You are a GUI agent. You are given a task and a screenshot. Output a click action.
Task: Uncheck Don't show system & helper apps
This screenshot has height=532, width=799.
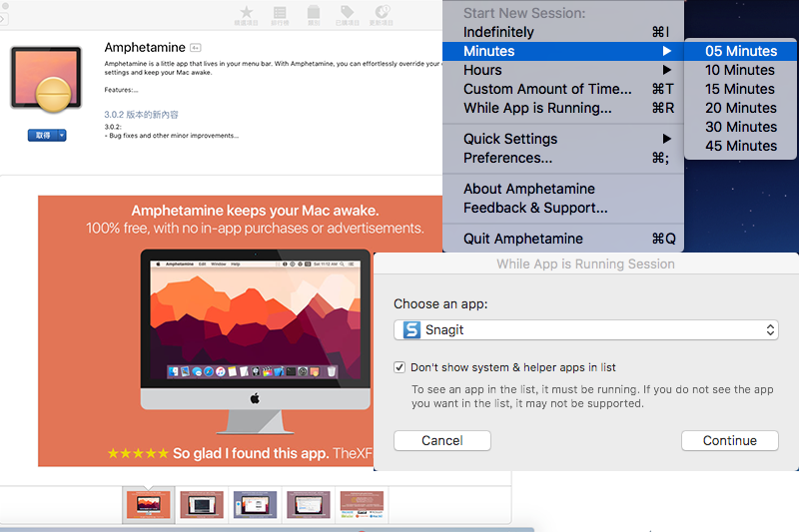tap(399, 367)
